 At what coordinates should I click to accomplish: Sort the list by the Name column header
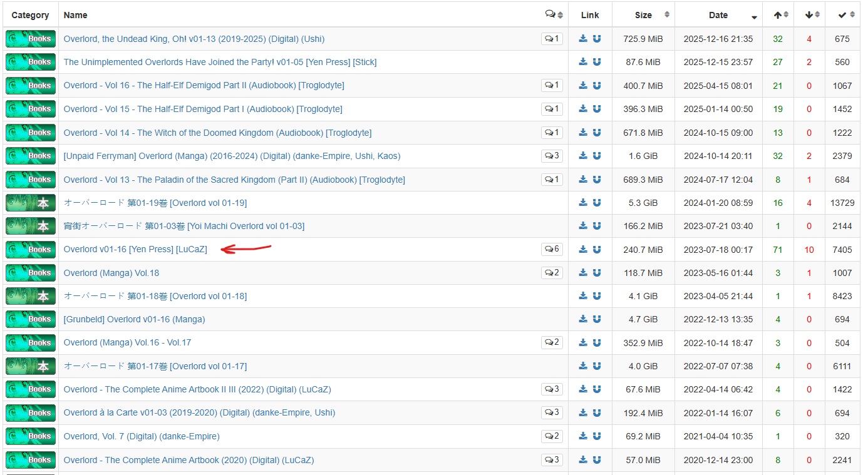[76, 15]
